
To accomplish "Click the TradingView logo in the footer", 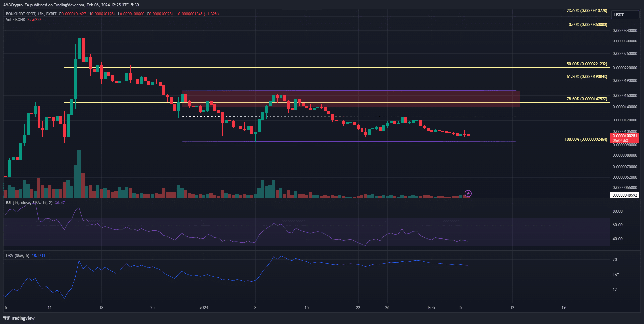I will (x=19, y=318).
